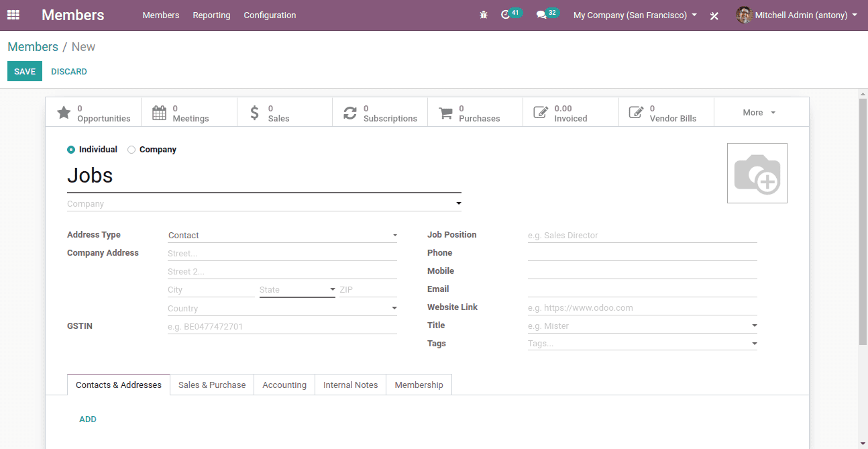Expand the More stat buttons dropdown
868x449 pixels.
click(760, 112)
